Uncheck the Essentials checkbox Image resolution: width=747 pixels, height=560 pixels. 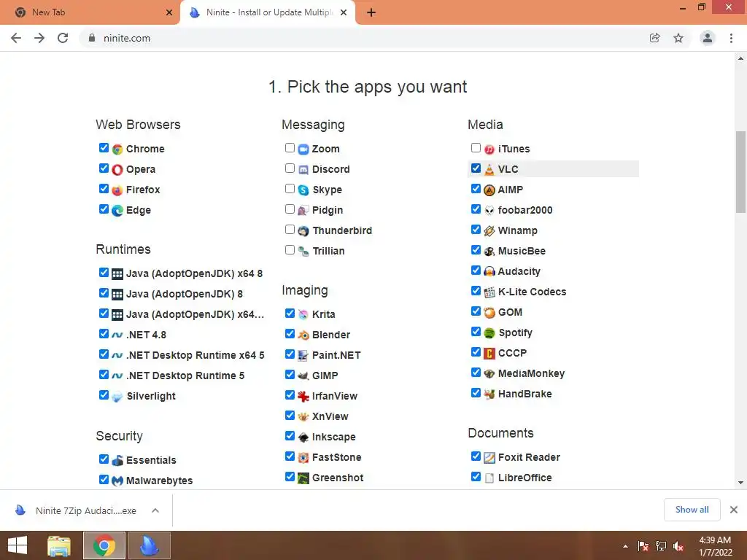[x=104, y=459]
